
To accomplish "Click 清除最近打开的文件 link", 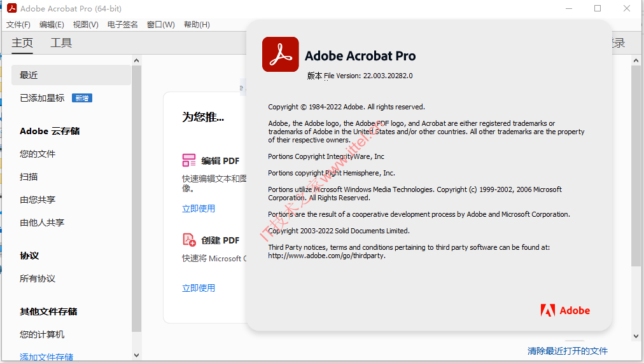I will [x=568, y=351].
